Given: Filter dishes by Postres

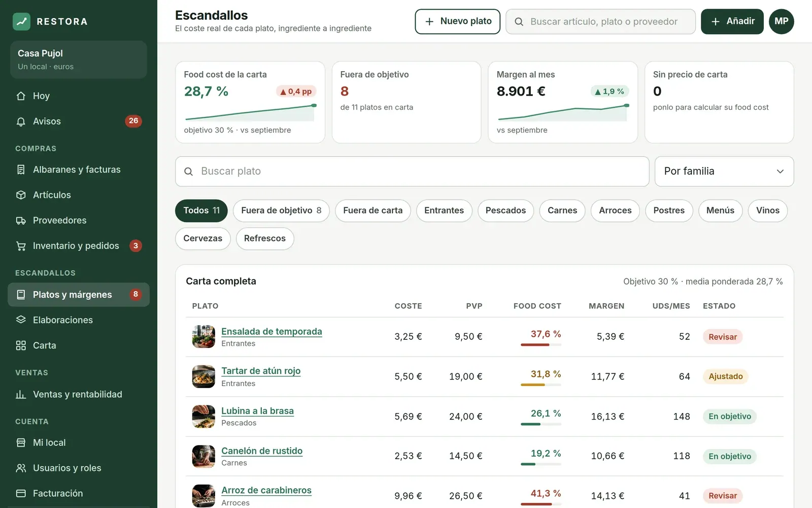Looking at the screenshot, I should [669, 211].
